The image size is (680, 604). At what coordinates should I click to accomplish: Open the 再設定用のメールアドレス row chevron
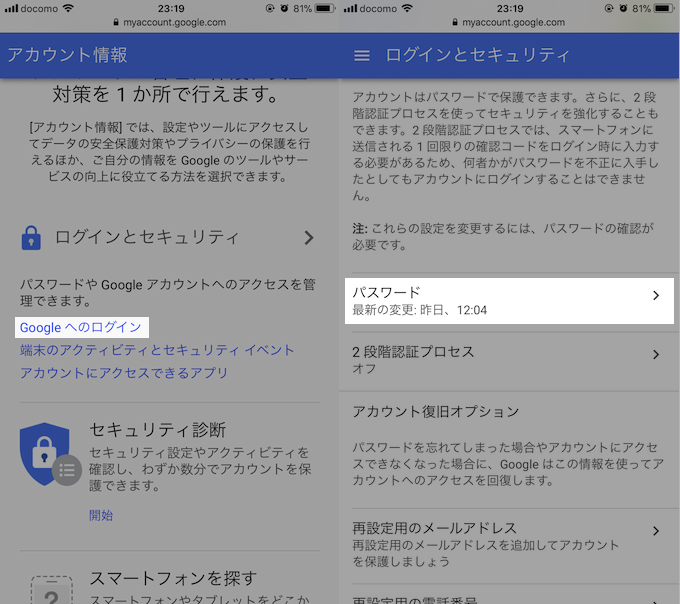(x=656, y=531)
